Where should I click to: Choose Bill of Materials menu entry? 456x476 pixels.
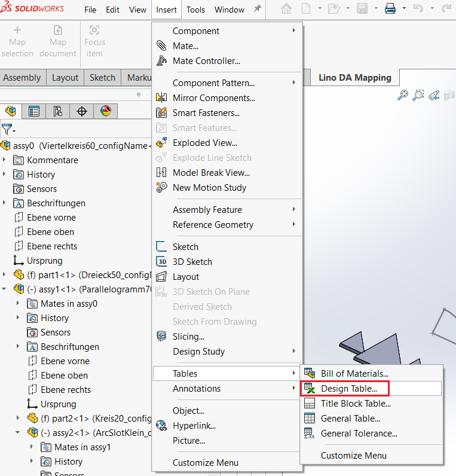[354, 374]
